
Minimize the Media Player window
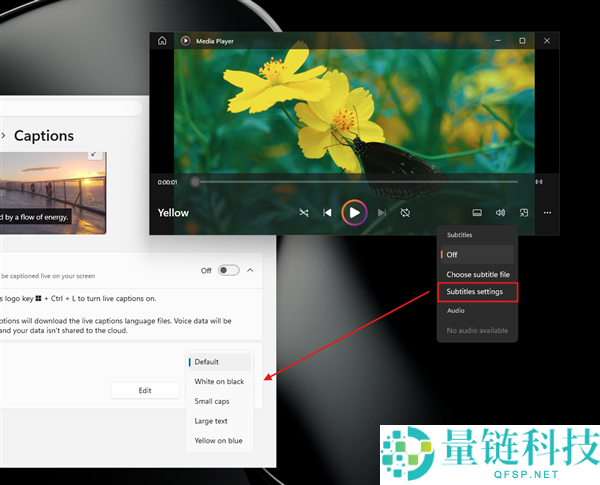[498, 41]
